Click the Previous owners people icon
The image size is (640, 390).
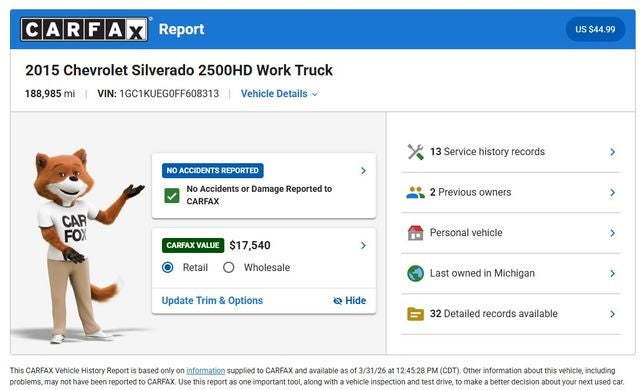pyautogui.click(x=416, y=192)
